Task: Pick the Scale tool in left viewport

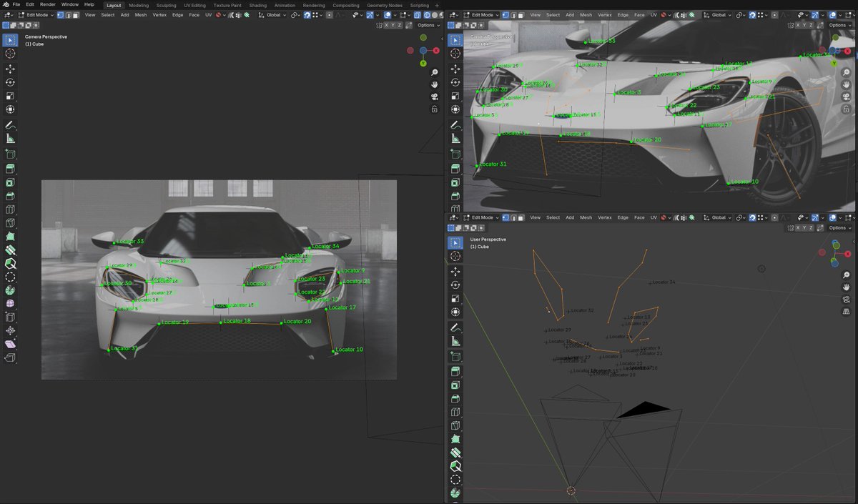Action: [x=10, y=96]
